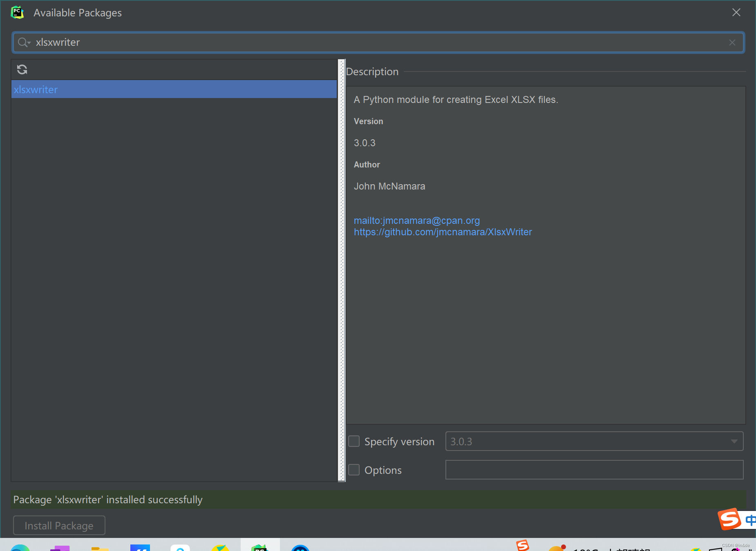Open the search history magnifier icon
Screen dimensions: 756x551
coord(24,42)
